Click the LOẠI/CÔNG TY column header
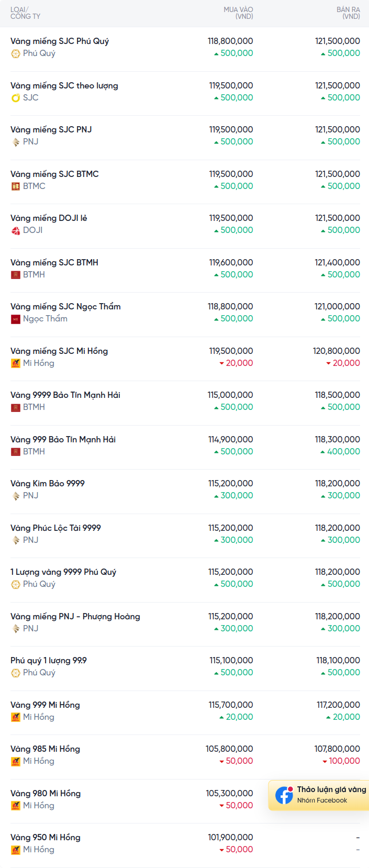The width and height of the screenshot is (369, 868). click(x=25, y=13)
